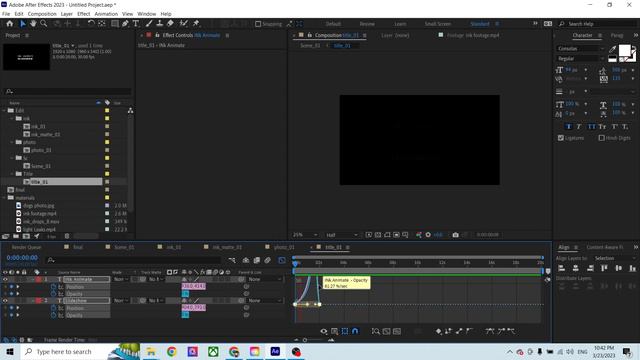
Task: Click the graph editor snap magnet icon
Action: 355,331
